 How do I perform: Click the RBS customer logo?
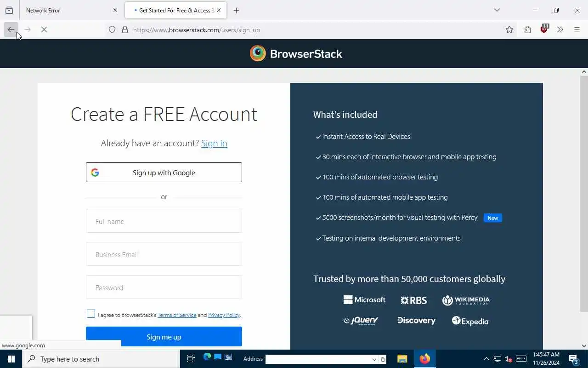click(x=413, y=300)
